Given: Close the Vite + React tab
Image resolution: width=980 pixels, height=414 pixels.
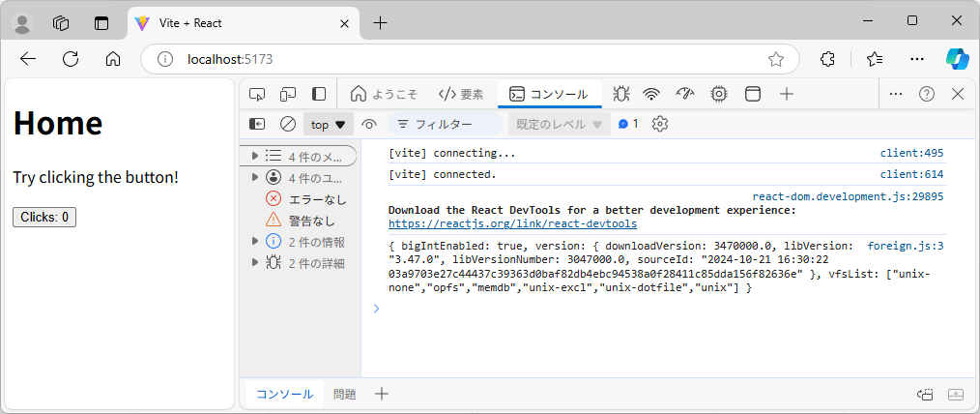Looking at the screenshot, I should click(344, 24).
